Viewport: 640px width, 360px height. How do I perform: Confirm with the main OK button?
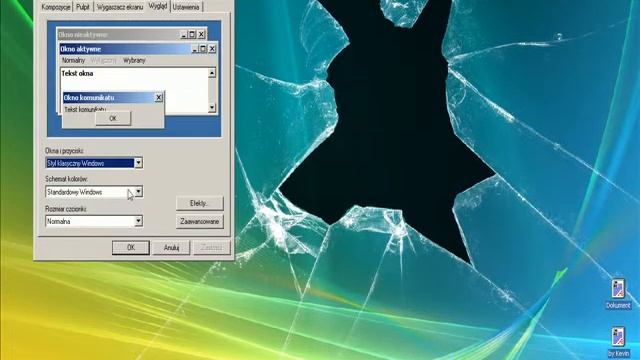coord(131,247)
